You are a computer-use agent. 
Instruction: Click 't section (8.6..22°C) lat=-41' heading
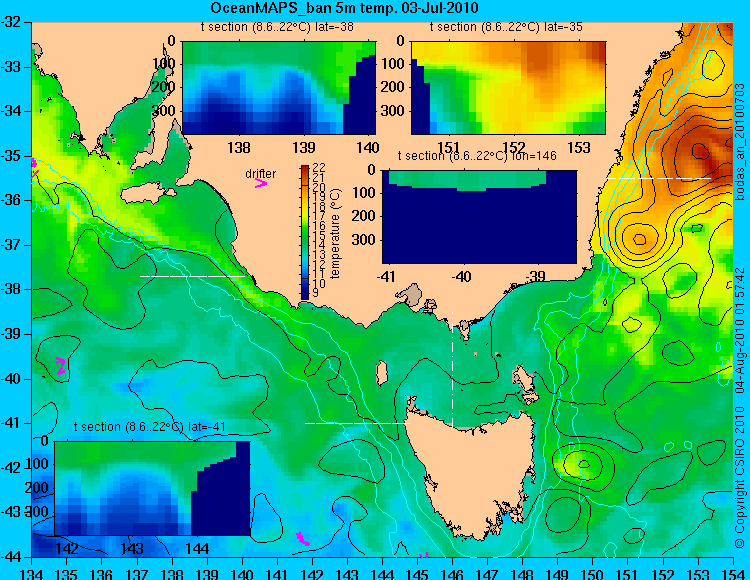150,427
